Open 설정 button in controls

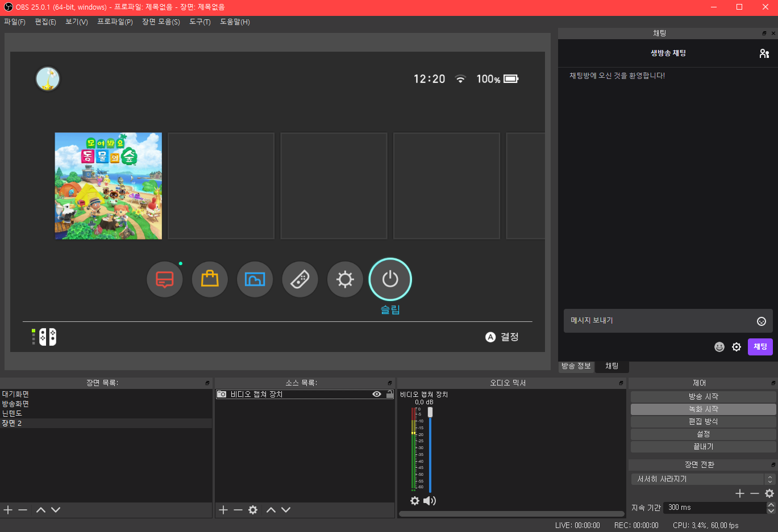tap(704, 434)
